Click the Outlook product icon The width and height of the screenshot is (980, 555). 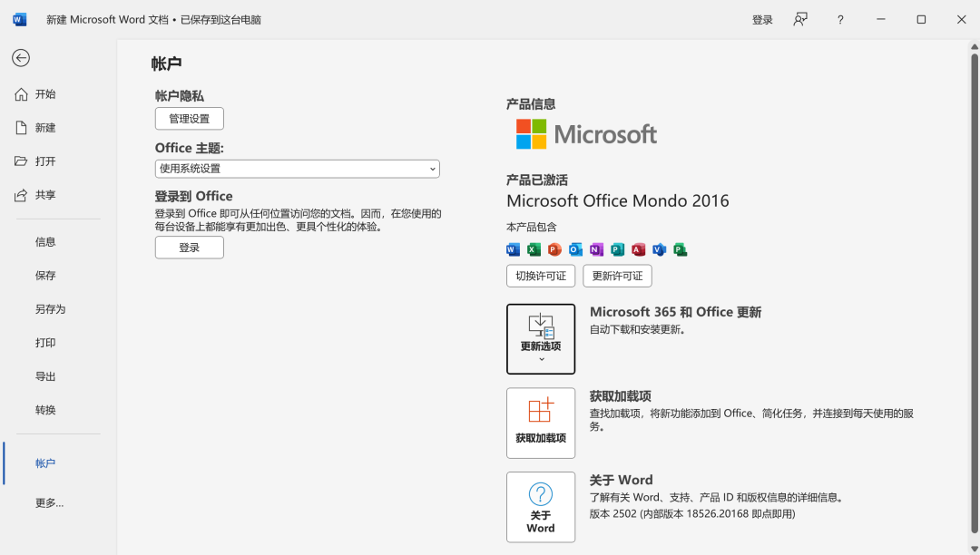click(575, 249)
